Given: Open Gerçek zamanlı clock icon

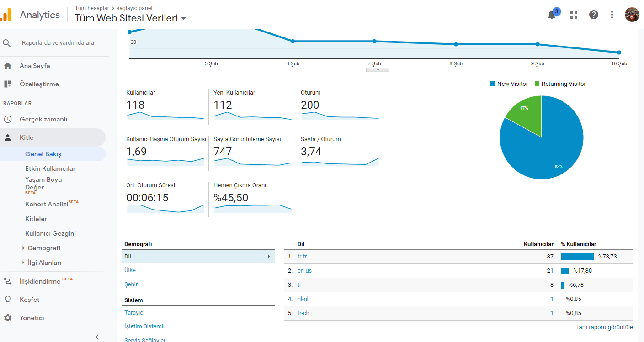Looking at the screenshot, I should pyautogui.click(x=7, y=119).
